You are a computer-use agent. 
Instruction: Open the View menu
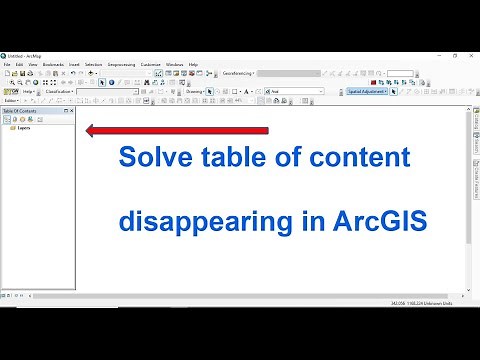point(33,64)
